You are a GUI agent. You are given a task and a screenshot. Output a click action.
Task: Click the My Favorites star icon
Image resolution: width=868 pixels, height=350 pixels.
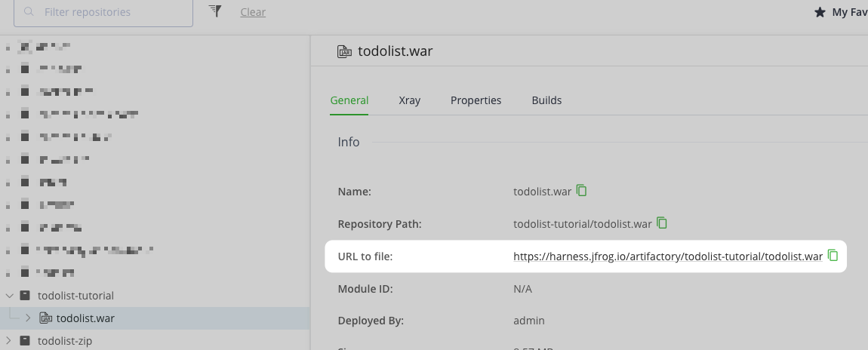point(819,12)
